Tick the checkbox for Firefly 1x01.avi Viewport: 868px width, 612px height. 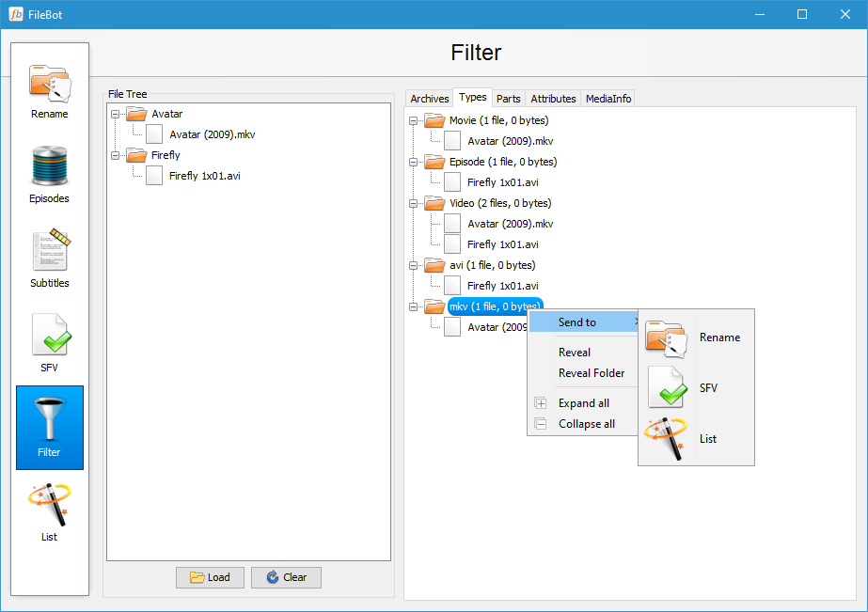pos(153,175)
